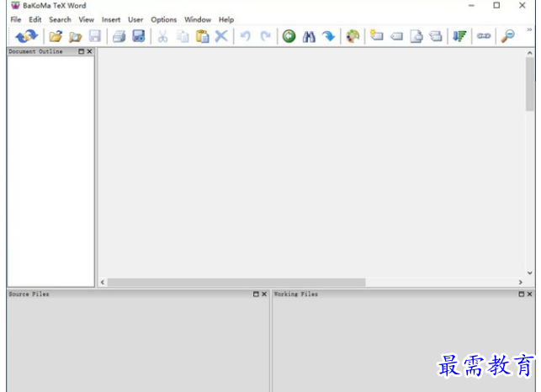
Task: Click the blue curved down arrow icon
Action: pos(328,36)
